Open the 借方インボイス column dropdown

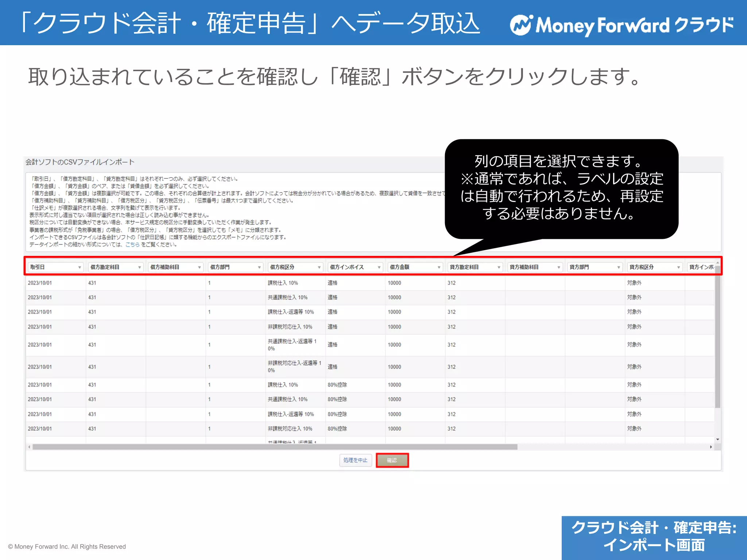point(355,267)
